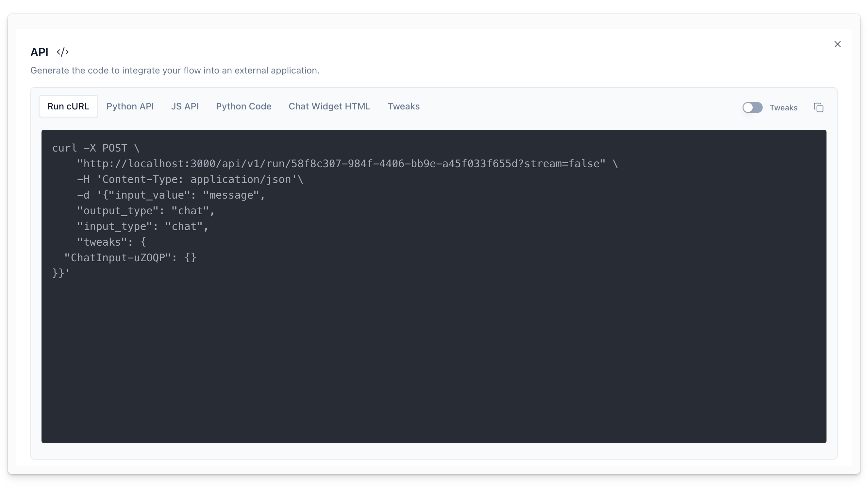
Task: Click the ChatInput-uZOQP code line
Action: coord(130,258)
